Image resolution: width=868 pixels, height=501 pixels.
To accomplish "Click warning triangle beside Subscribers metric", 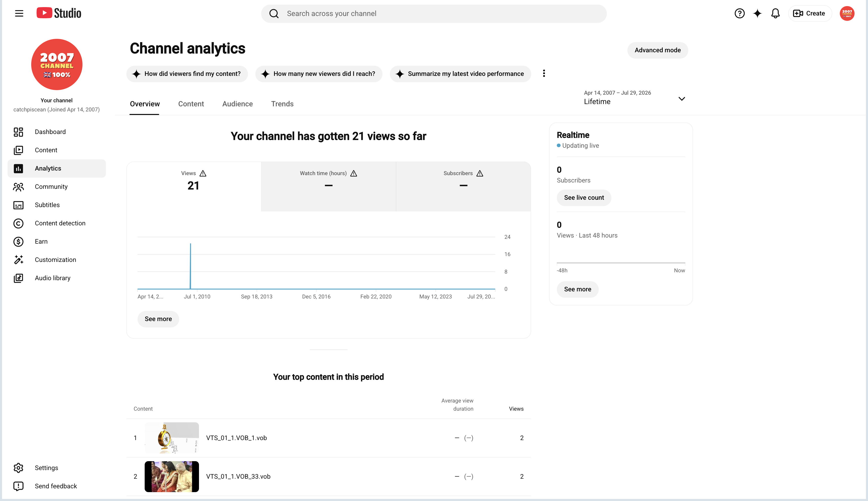I will click(x=480, y=173).
